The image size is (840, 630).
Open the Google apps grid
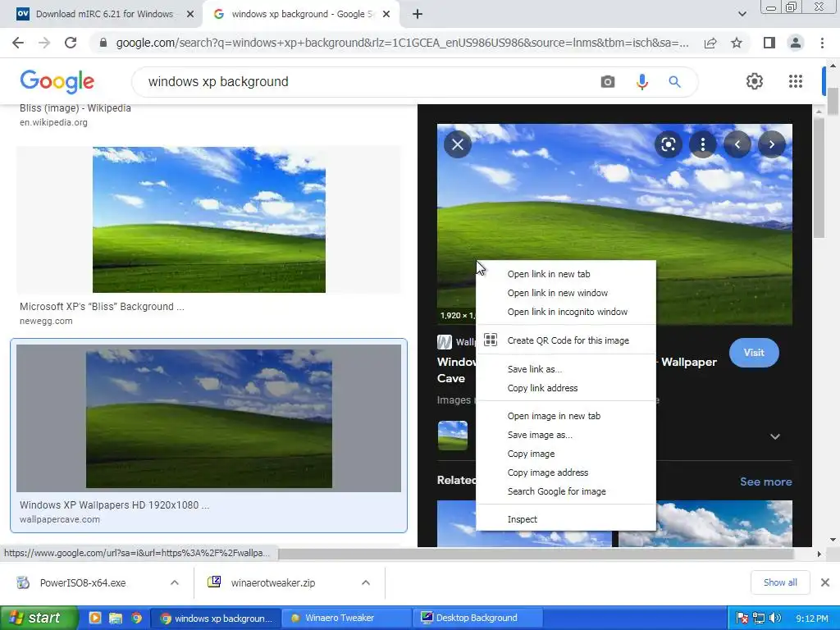click(x=796, y=81)
